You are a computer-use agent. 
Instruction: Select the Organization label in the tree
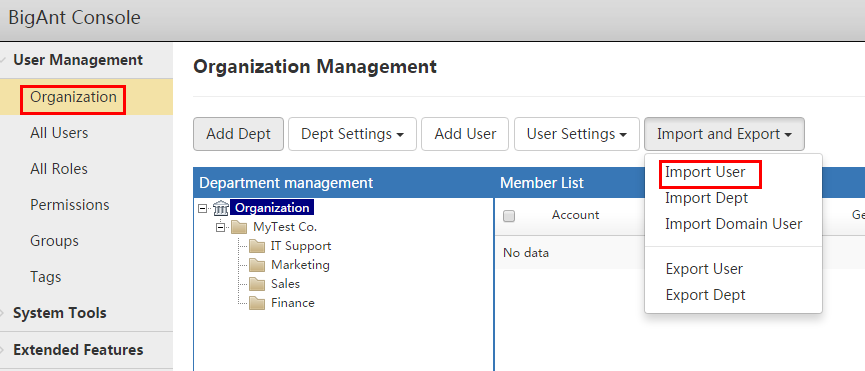272,208
